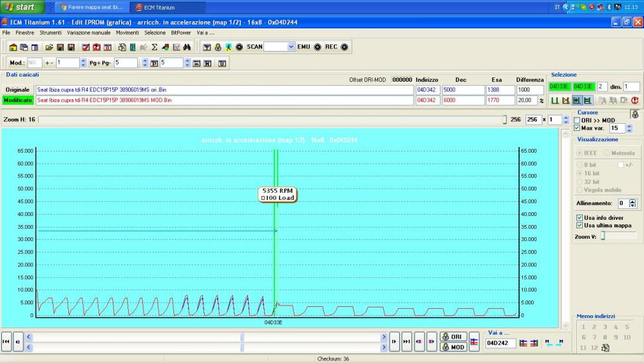
Task: Toggle the Usa ultima mappa checkbox
Action: point(580,226)
